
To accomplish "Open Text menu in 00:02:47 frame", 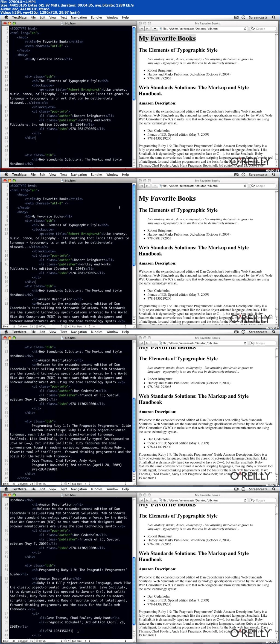I will [x=63, y=332].
